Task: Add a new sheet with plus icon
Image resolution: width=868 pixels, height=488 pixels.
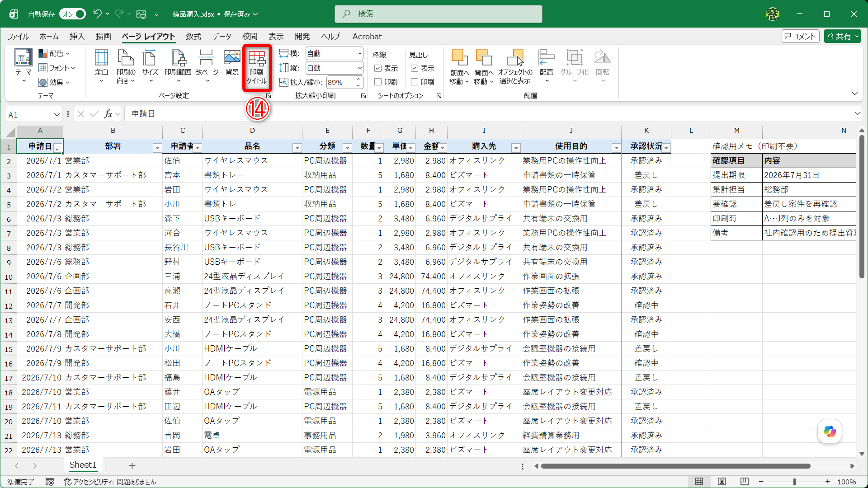Action: coord(132,466)
